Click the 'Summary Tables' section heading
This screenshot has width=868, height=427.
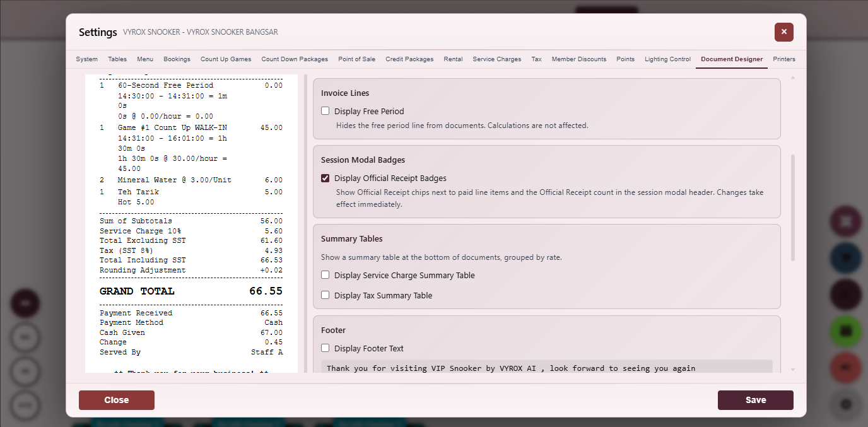(352, 238)
